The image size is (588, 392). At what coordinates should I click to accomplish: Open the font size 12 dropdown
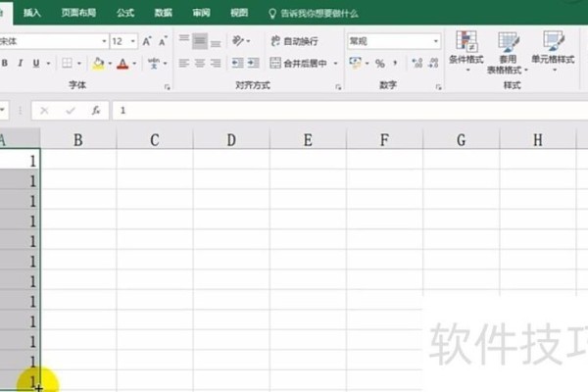132,41
